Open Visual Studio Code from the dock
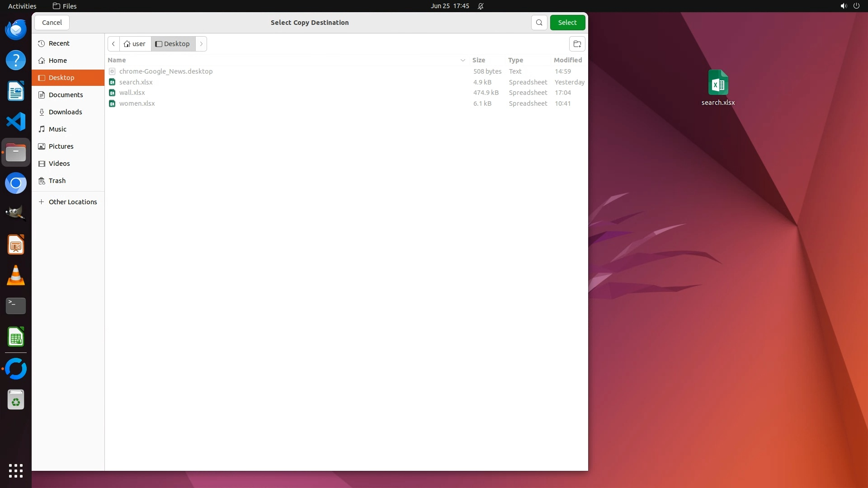The height and width of the screenshot is (488, 868). pos(16,122)
